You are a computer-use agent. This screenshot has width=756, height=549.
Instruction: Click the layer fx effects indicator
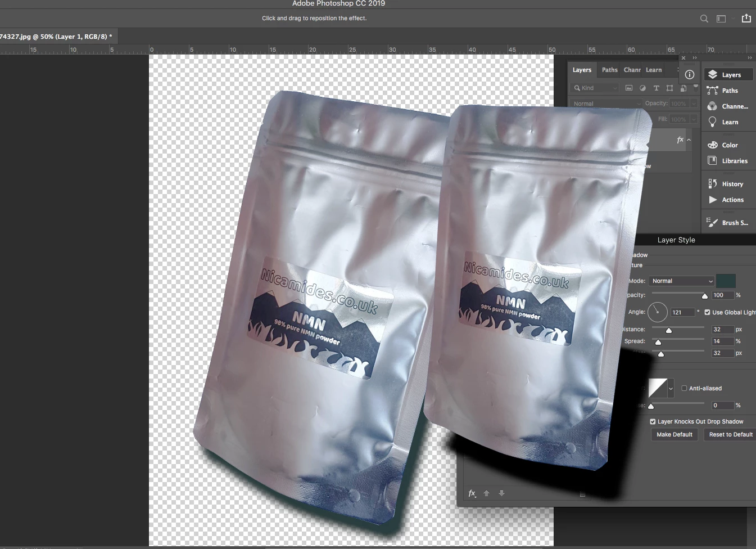click(x=680, y=139)
